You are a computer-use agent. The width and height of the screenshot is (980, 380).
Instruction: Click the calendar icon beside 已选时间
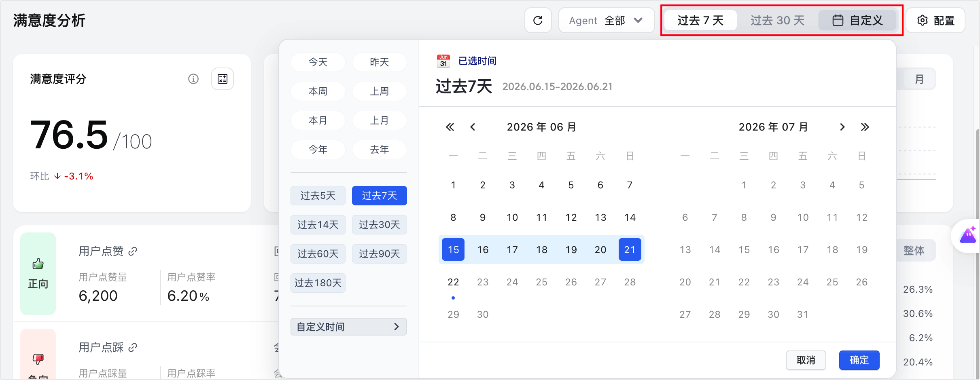[443, 61]
